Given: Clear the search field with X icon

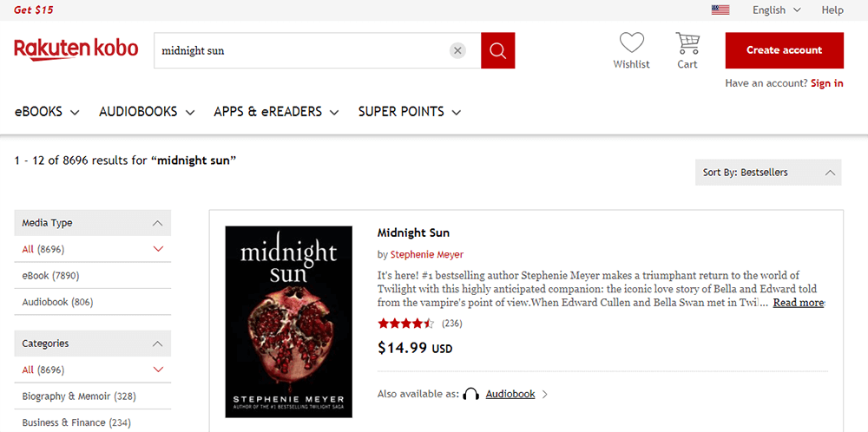Looking at the screenshot, I should 457,50.
